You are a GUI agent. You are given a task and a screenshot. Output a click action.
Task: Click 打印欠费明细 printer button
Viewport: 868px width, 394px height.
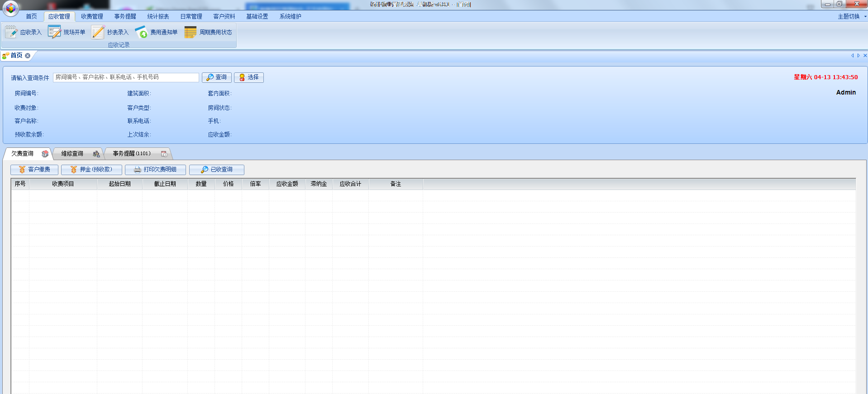tap(155, 170)
